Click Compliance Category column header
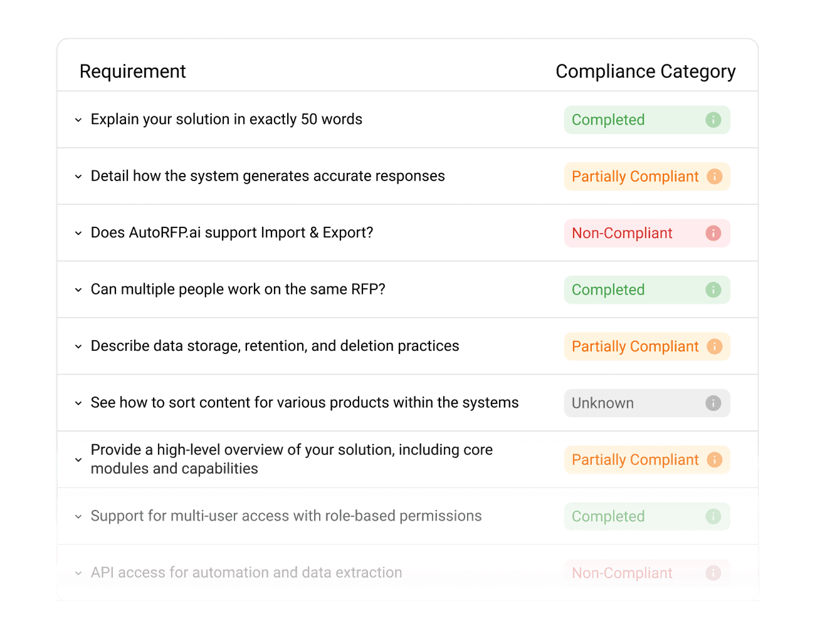Screen dimensions: 815x644 pos(645,71)
